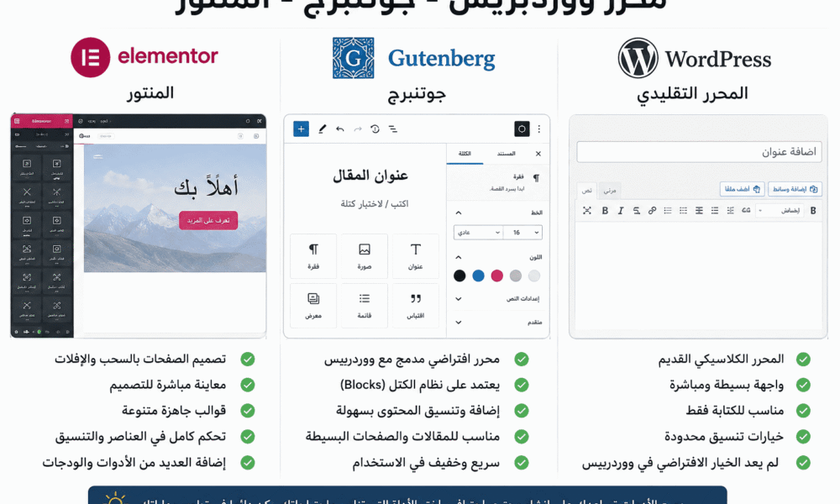Click the Elementor logo
The image size is (840, 504).
click(x=144, y=57)
